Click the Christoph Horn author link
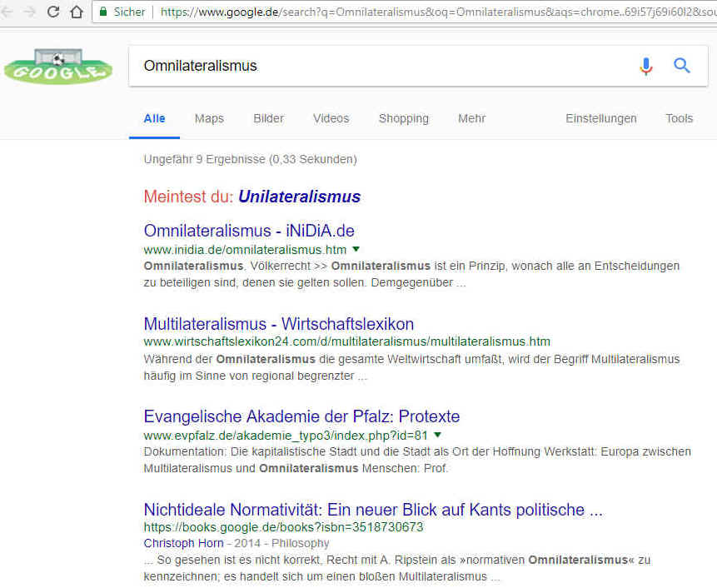717x588 pixels. coord(184,543)
